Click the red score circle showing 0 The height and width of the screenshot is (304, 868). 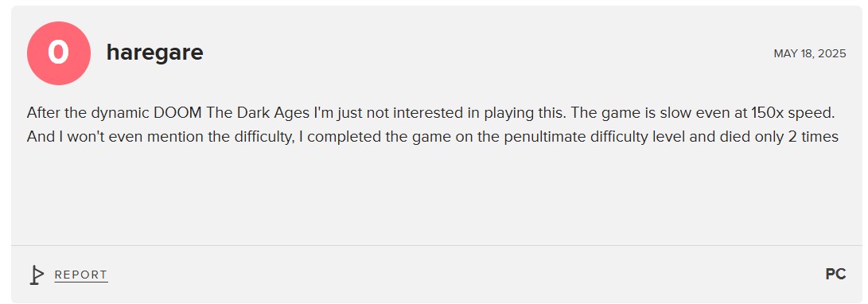(58, 53)
